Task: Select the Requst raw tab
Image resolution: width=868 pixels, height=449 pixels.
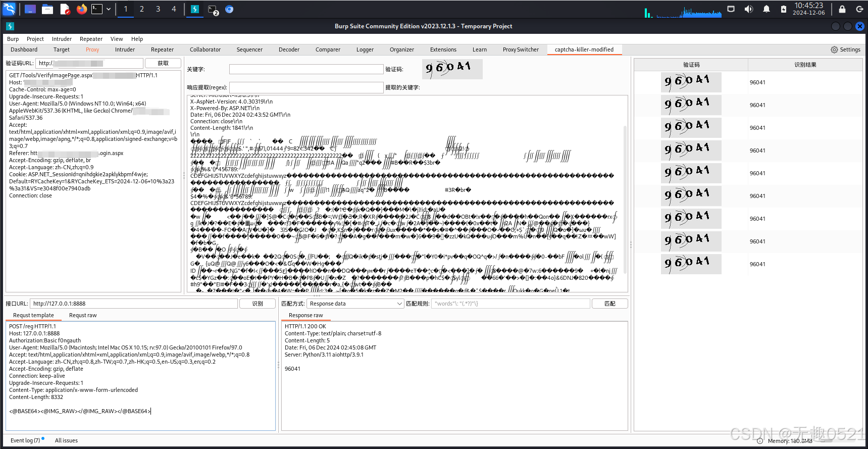Action: (83, 315)
